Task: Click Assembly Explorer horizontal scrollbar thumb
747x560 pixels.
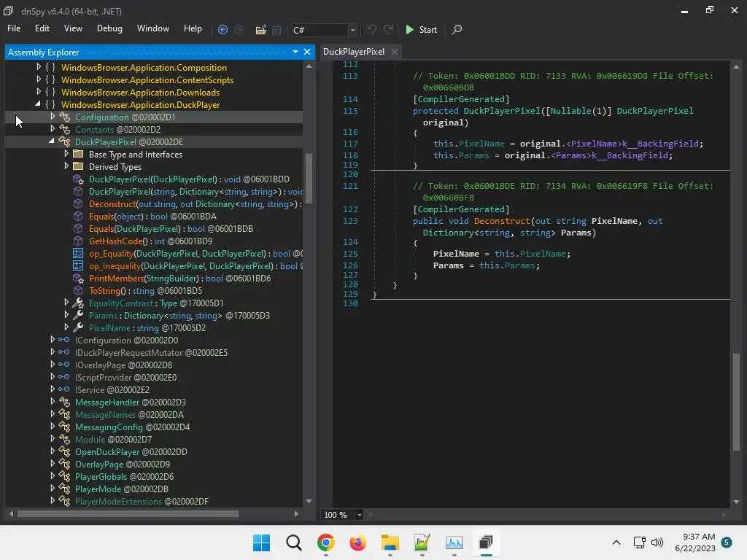Action: (x=128, y=514)
